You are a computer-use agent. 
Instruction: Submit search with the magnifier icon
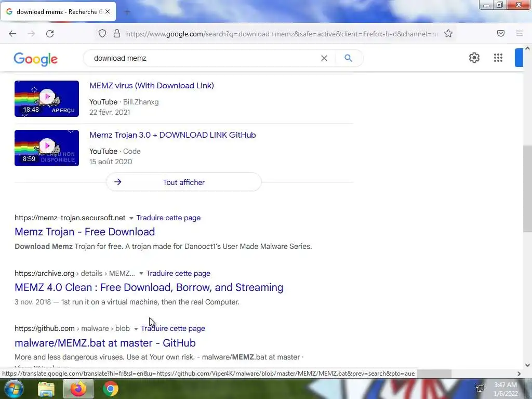coord(349,58)
